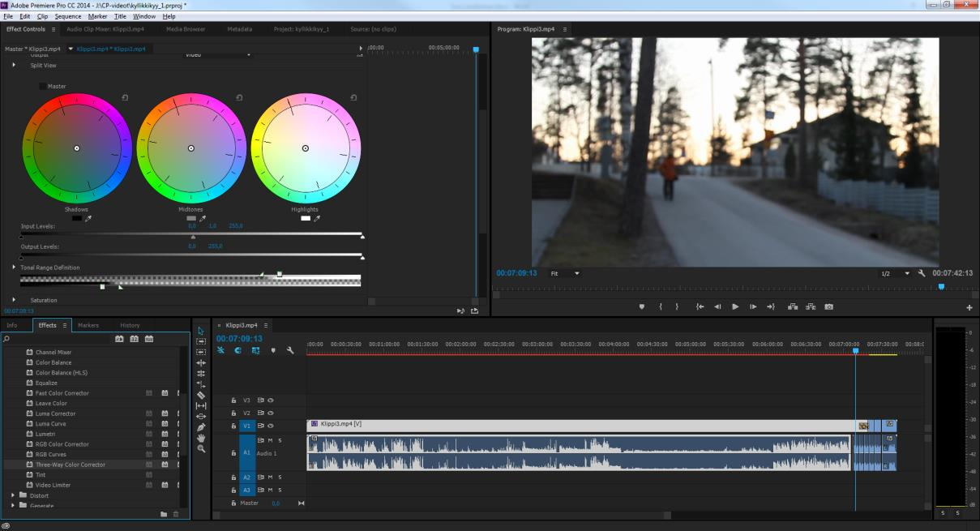This screenshot has width=980, height=531.
Task: Expand the Split View section
Action: (14, 65)
